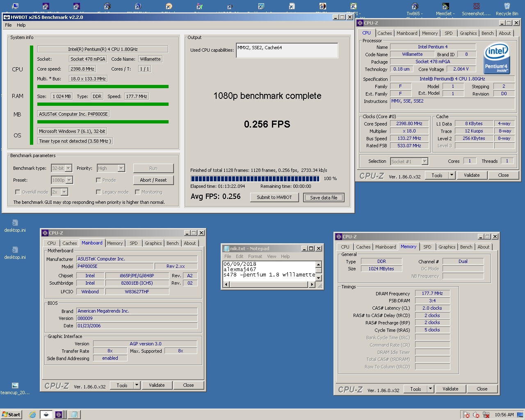Click the Abort / Reset button
The height and width of the screenshot is (420, 525).
point(153,180)
